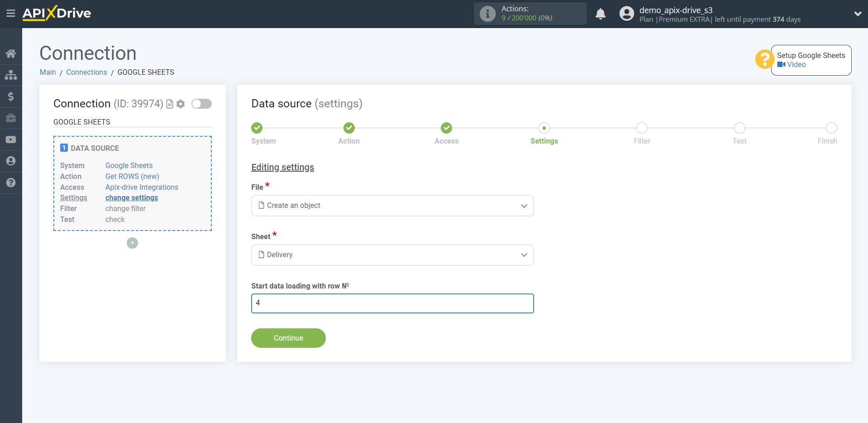
Task: Open the billing dollar icon in sidebar
Action: [11, 96]
